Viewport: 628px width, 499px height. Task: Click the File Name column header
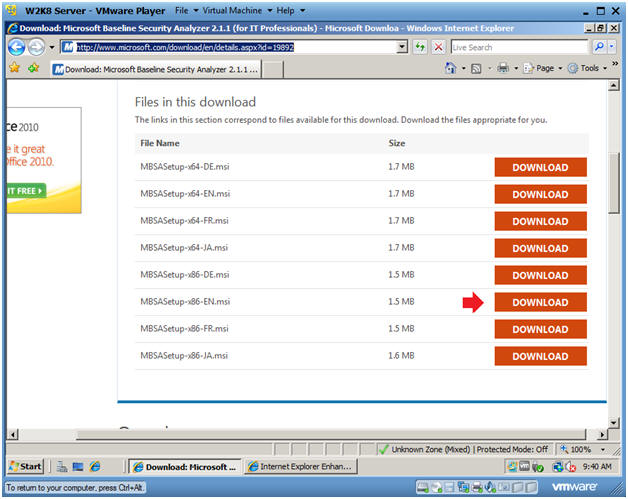click(x=160, y=143)
